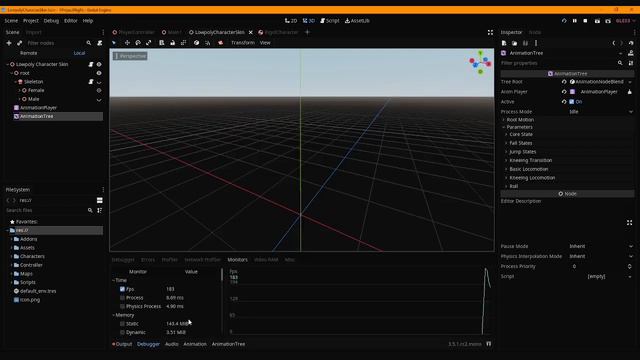
Task: Switch to the 3D workspace
Action: point(309,20)
